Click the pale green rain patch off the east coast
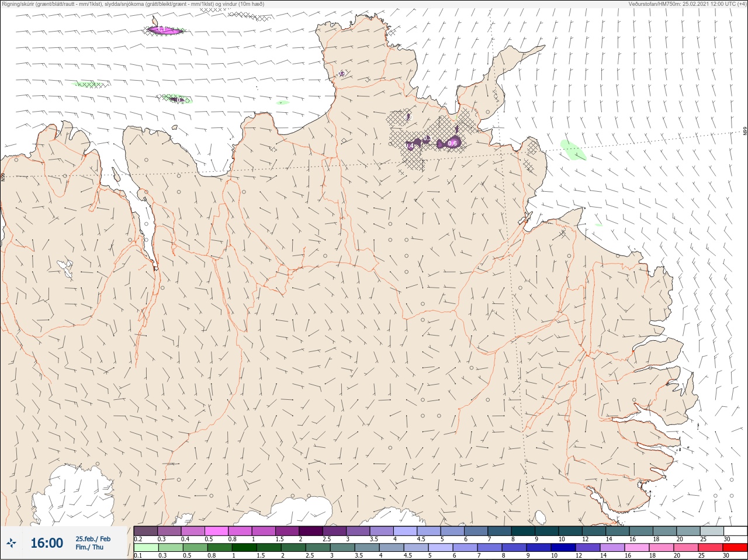The width and height of the screenshot is (748, 560). tap(573, 150)
